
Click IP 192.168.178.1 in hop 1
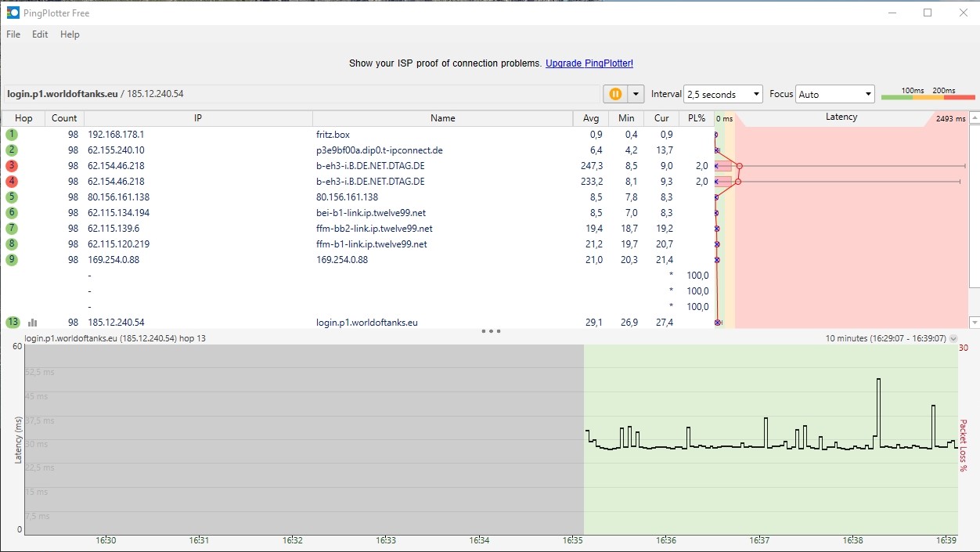click(x=116, y=135)
